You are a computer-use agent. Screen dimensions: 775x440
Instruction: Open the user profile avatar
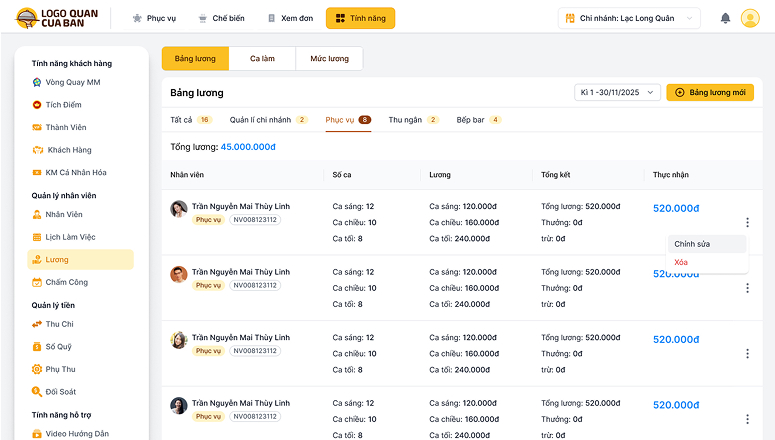point(750,18)
